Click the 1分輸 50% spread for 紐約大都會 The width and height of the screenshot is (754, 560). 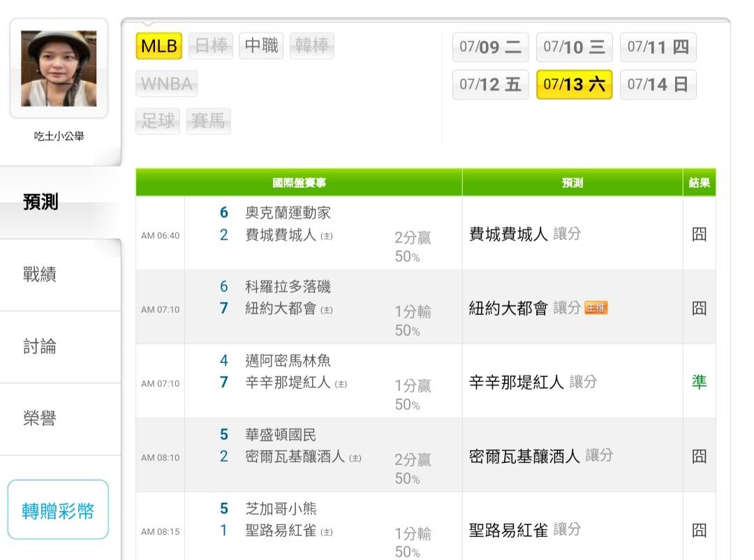(413, 321)
